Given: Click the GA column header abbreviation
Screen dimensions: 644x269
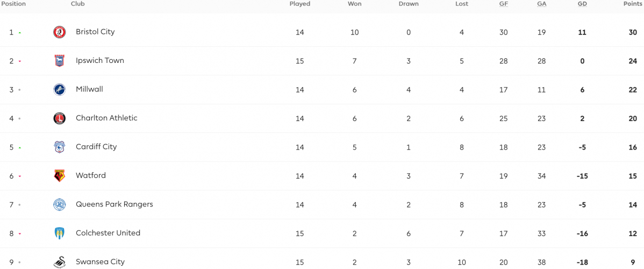Looking at the screenshot, I should tap(542, 4).
